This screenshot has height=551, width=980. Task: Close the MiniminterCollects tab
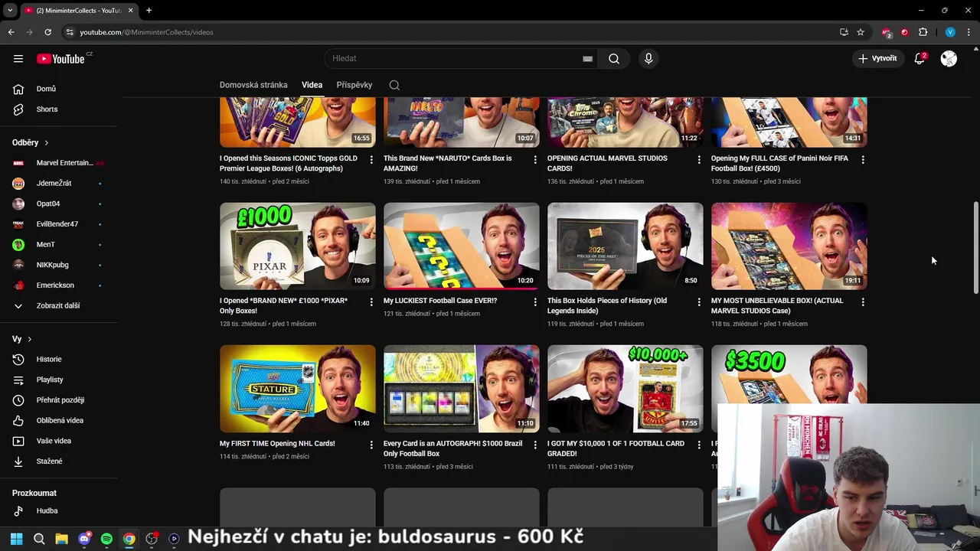point(130,10)
